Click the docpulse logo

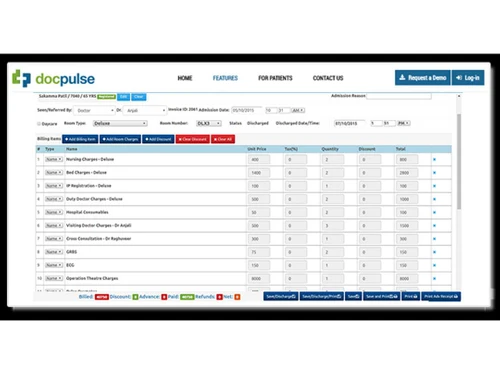tap(53, 78)
